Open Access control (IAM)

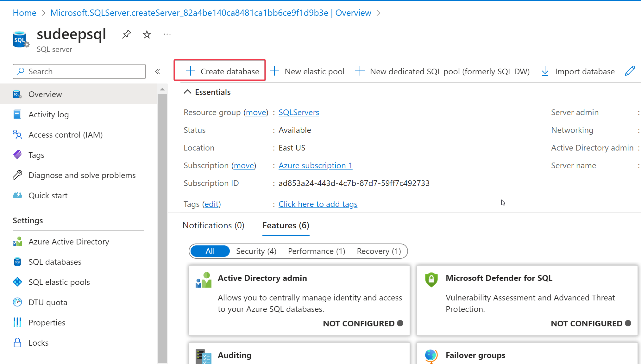(x=65, y=134)
